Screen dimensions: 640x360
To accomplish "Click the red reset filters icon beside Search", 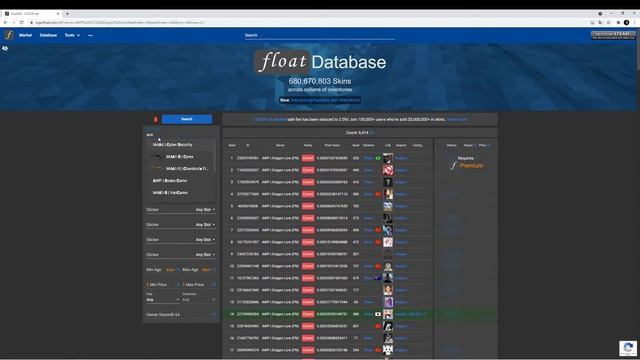I will point(156,119).
